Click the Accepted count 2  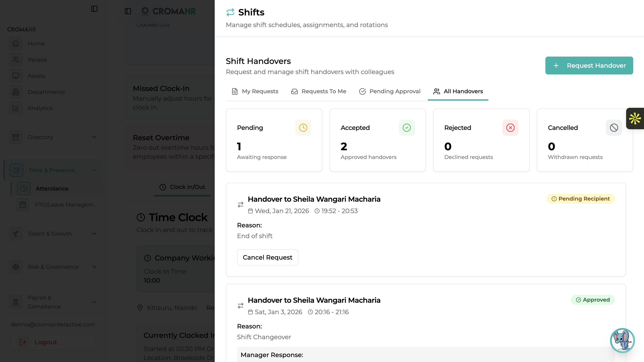pos(344,146)
